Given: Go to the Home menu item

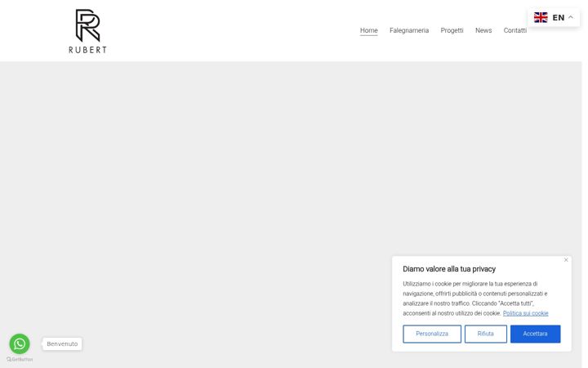Looking at the screenshot, I should coord(368,30).
